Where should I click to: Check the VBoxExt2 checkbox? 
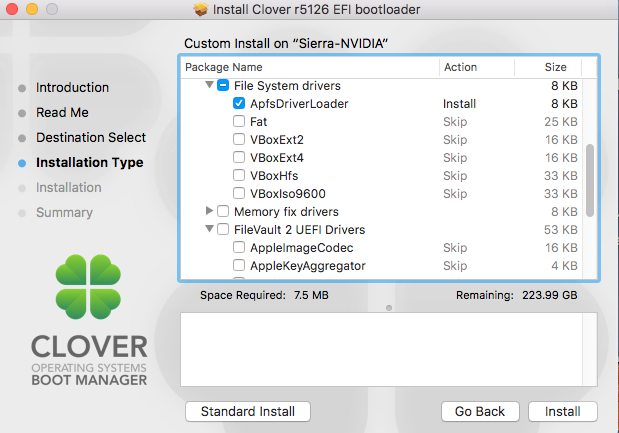point(239,139)
